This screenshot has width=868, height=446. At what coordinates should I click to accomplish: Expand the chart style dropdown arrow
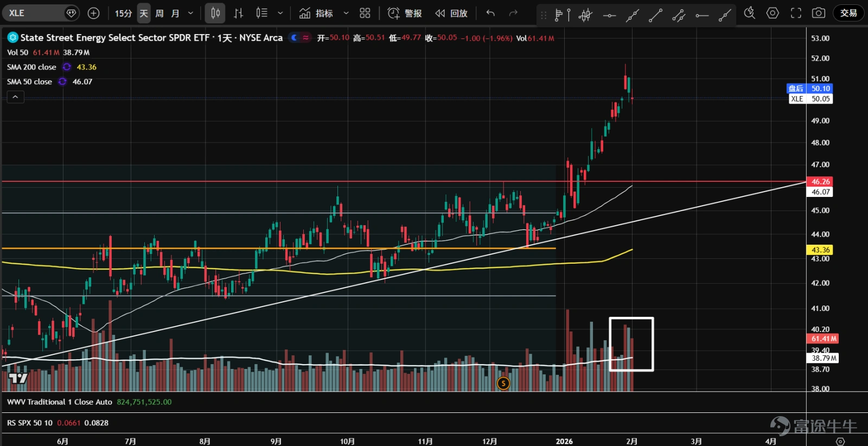280,13
